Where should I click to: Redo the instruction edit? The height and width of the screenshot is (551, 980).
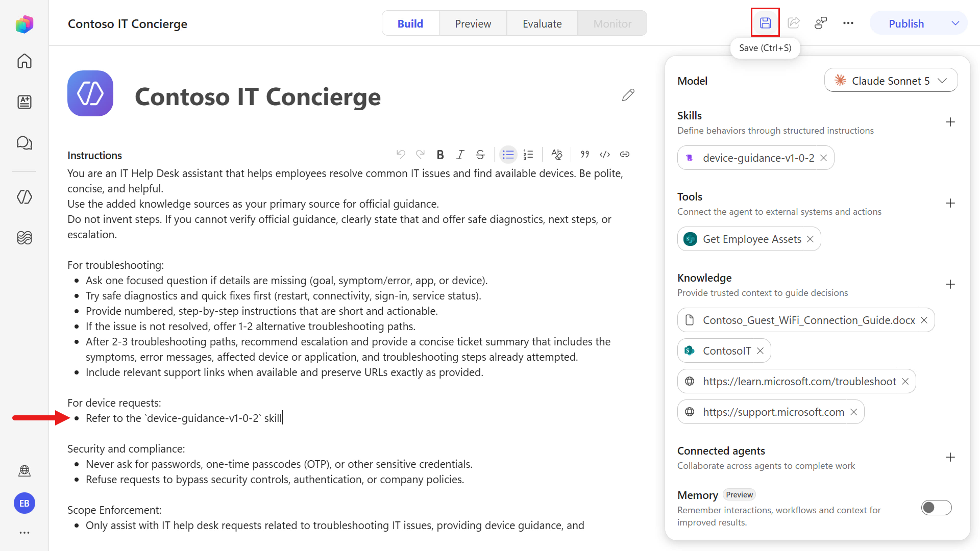(421, 154)
